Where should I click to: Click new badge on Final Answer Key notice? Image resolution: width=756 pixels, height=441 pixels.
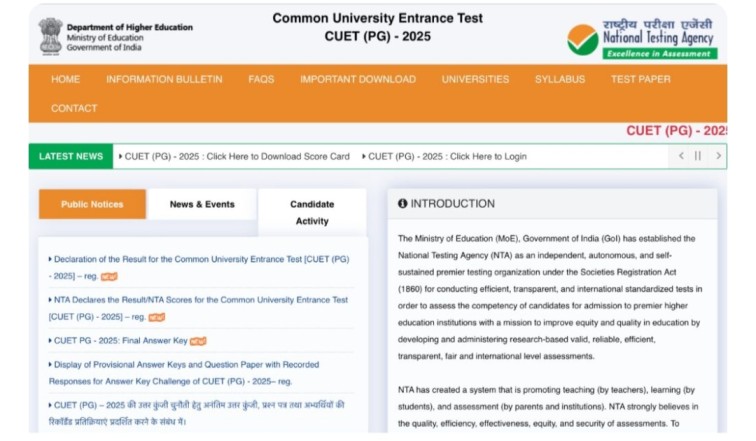coord(198,341)
